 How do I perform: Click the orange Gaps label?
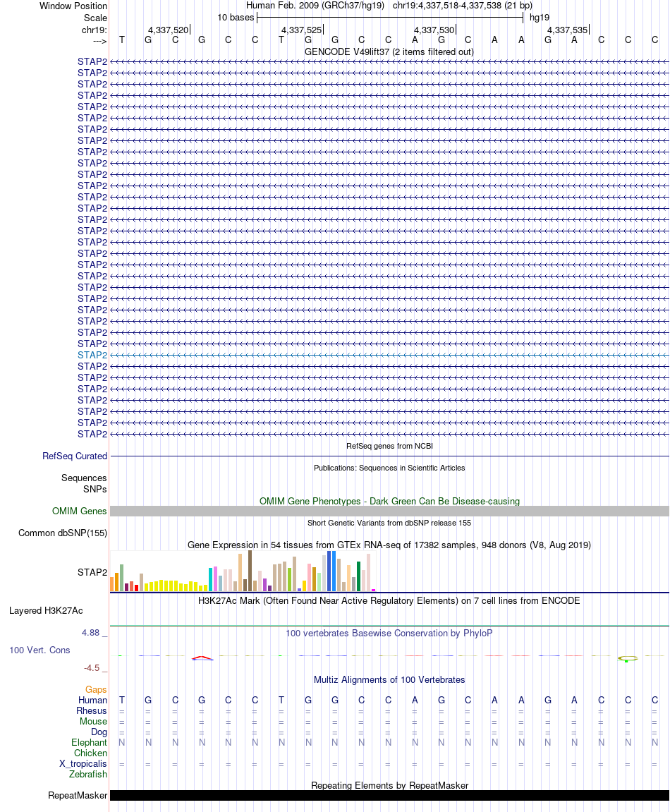coord(96,690)
